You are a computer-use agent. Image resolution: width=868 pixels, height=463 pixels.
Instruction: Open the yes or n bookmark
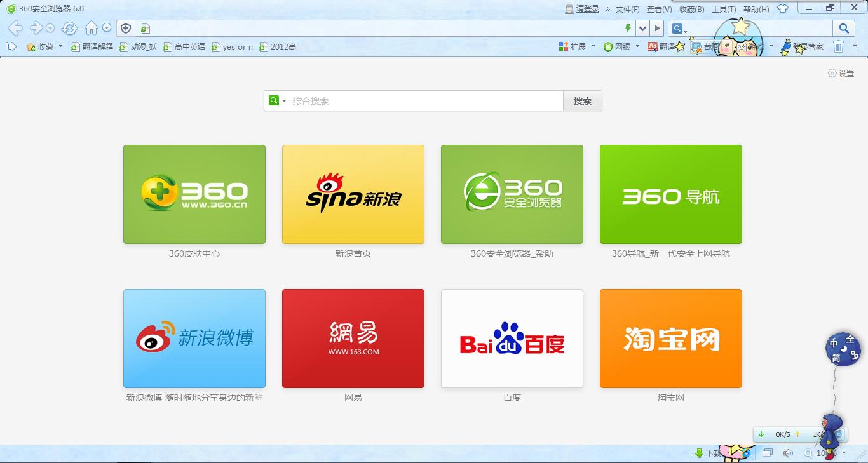click(233, 46)
